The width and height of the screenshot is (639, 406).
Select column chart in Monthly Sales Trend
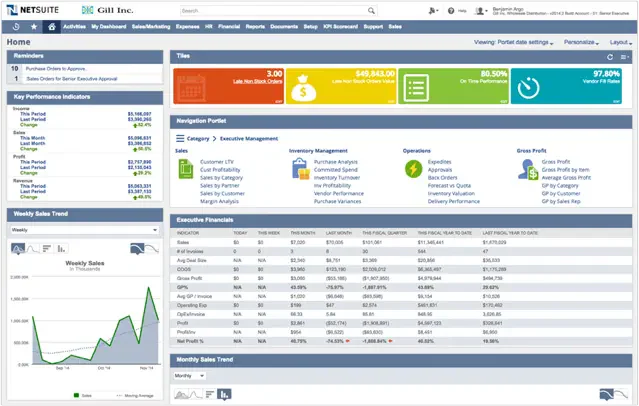pos(224,394)
